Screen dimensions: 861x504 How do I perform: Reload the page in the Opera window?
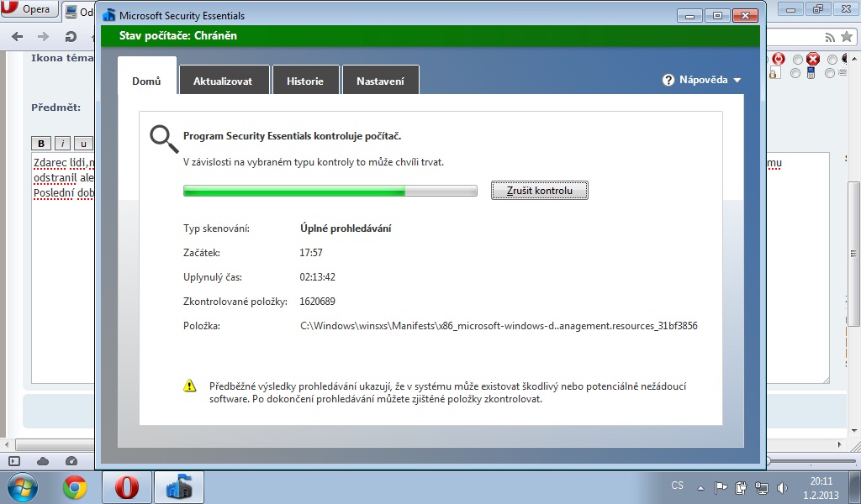coord(71,37)
